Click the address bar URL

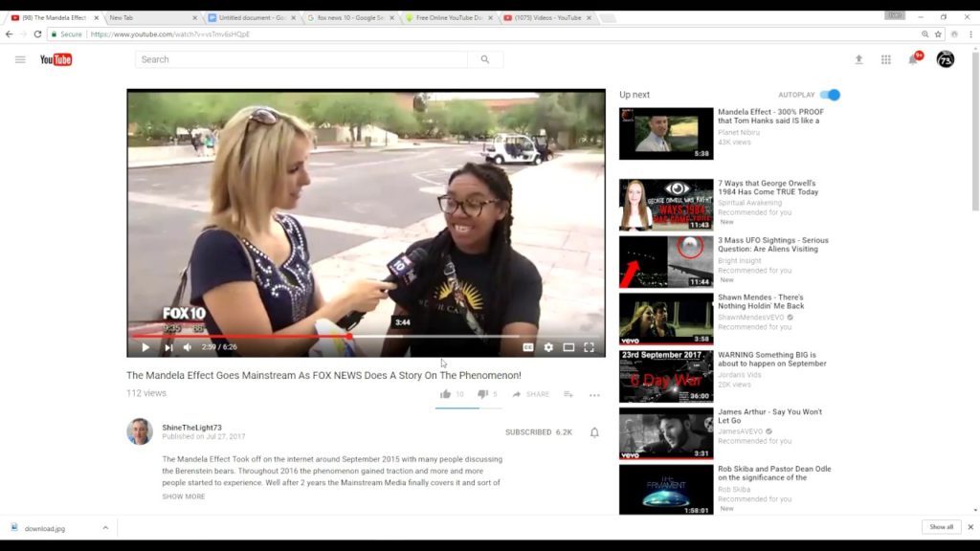(x=170, y=34)
